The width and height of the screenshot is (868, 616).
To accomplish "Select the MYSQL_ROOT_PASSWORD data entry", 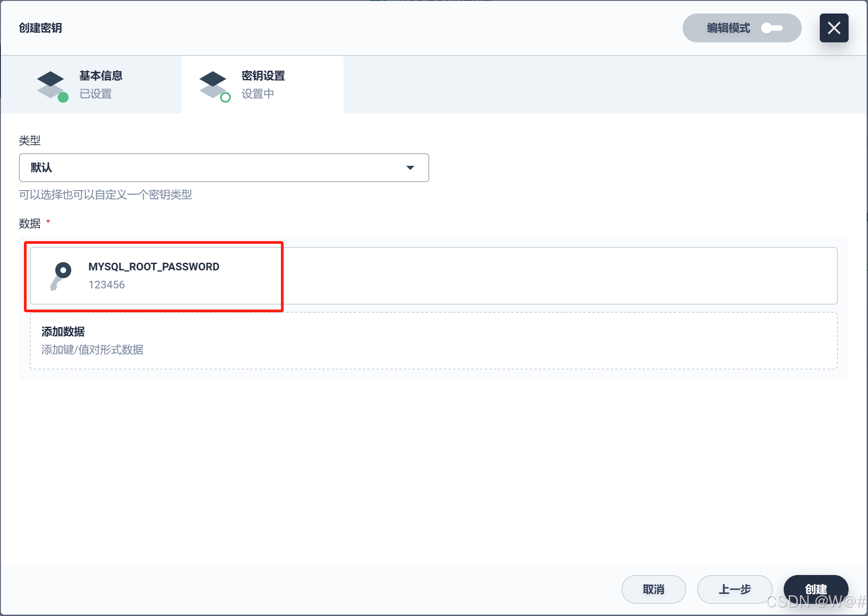I will point(433,276).
